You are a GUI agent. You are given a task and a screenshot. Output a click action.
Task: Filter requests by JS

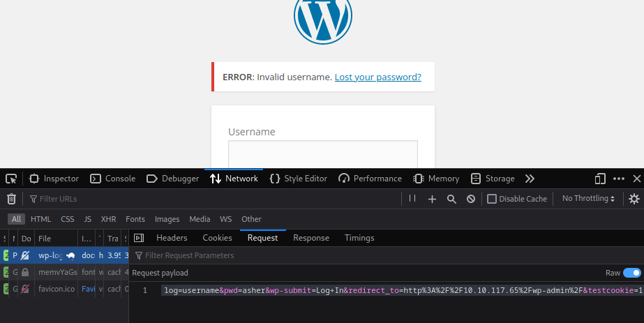87,219
